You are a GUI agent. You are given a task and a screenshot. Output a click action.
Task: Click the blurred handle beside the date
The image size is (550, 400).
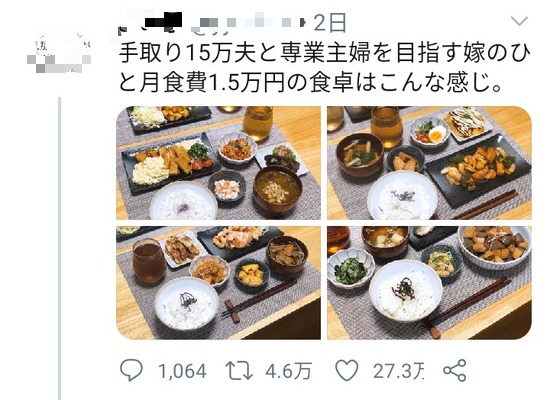[x=246, y=22]
